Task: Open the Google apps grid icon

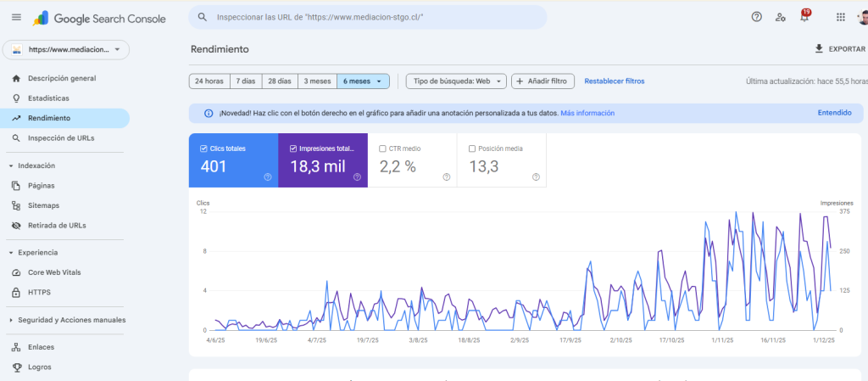Action: 840,17
